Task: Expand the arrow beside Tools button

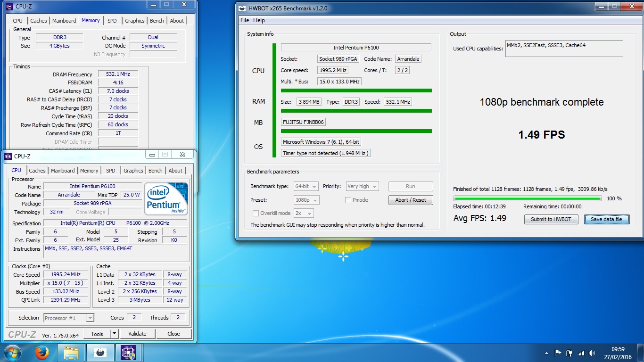Action: [114, 334]
